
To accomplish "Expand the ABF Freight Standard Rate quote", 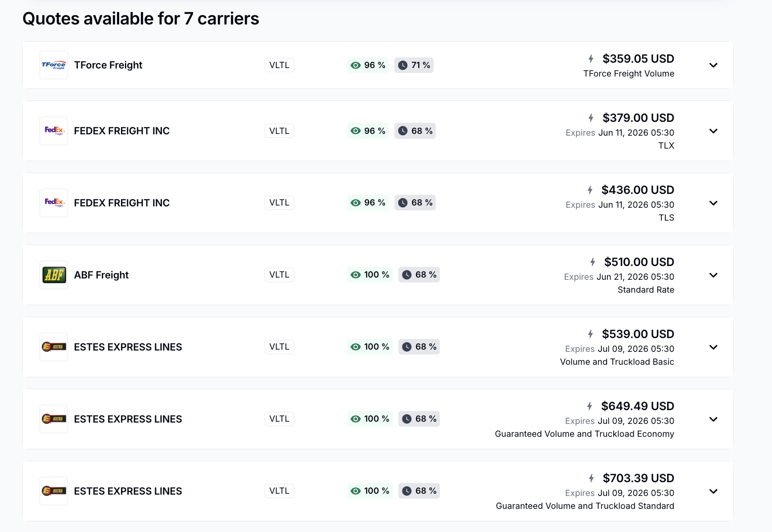I will click(x=713, y=275).
